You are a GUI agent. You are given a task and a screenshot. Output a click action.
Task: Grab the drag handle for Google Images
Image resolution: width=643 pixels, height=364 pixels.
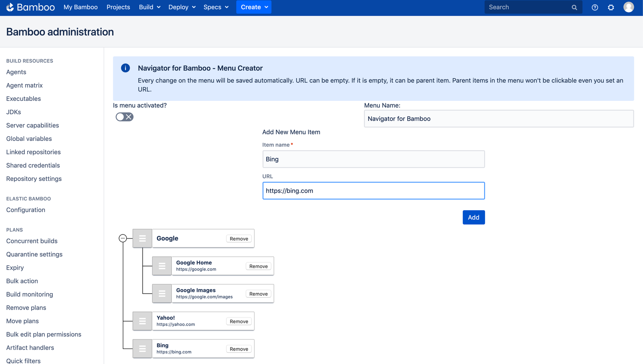point(162,294)
